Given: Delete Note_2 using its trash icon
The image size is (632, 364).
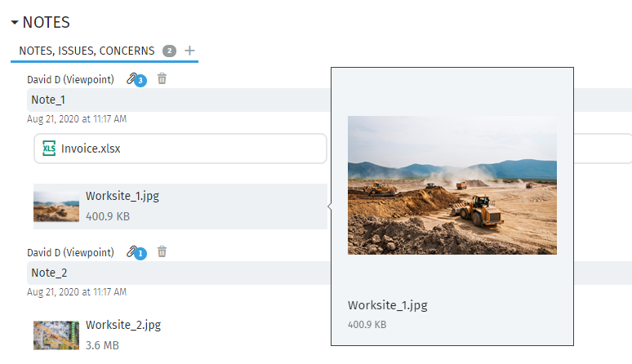Looking at the screenshot, I should 162,251.
